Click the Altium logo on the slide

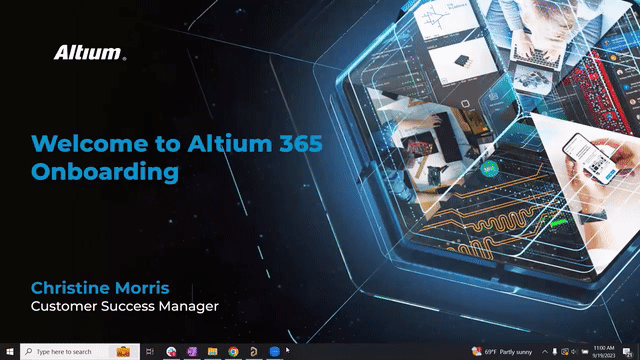tap(90, 53)
